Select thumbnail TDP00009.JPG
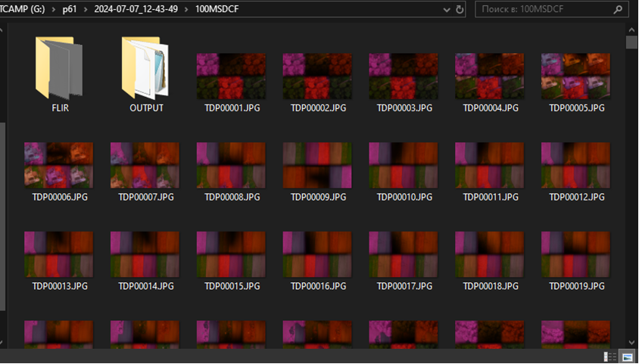Screen dimensions: 639x364 317,165
